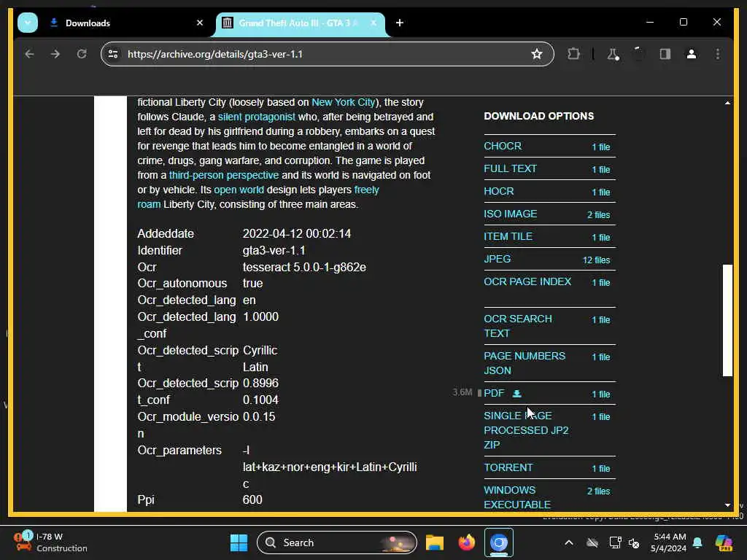The image size is (747, 560).
Task: Open site information icon in address bar
Action: (113, 54)
